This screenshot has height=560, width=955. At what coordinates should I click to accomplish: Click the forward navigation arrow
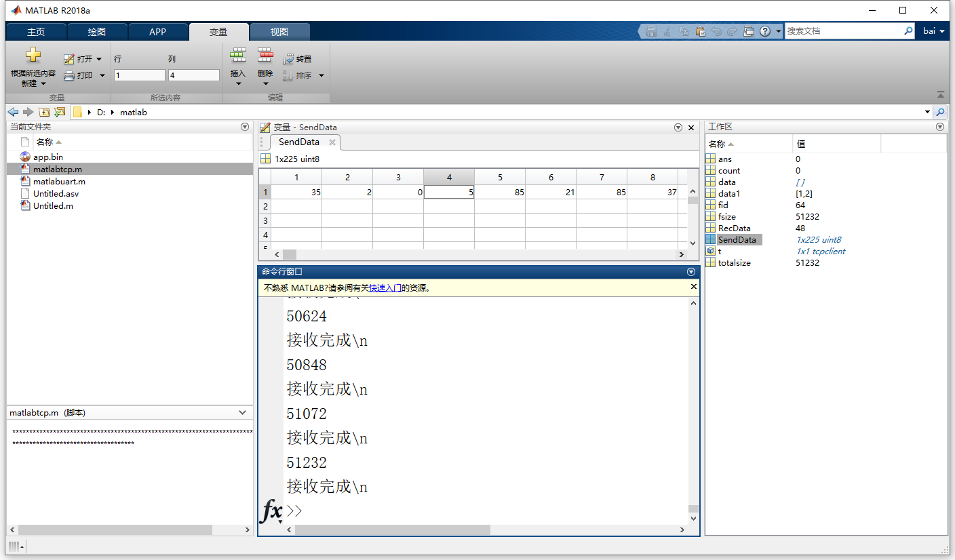pyautogui.click(x=28, y=112)
